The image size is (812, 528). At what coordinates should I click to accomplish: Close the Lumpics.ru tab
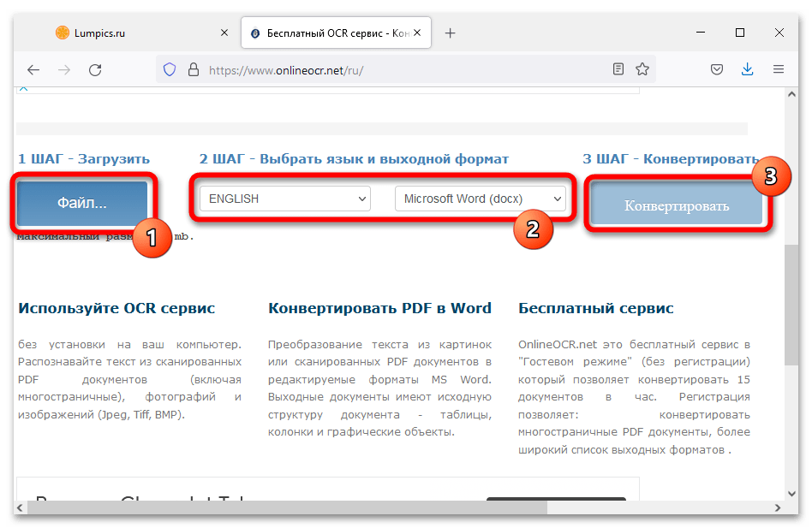pyautogui.click(x=224, y=33)
